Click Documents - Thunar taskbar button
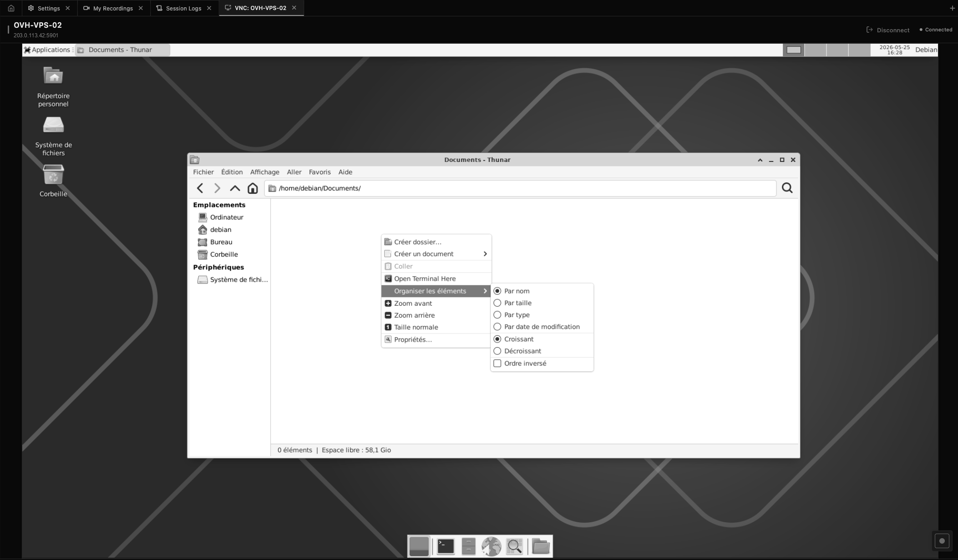 click(122, 50)
